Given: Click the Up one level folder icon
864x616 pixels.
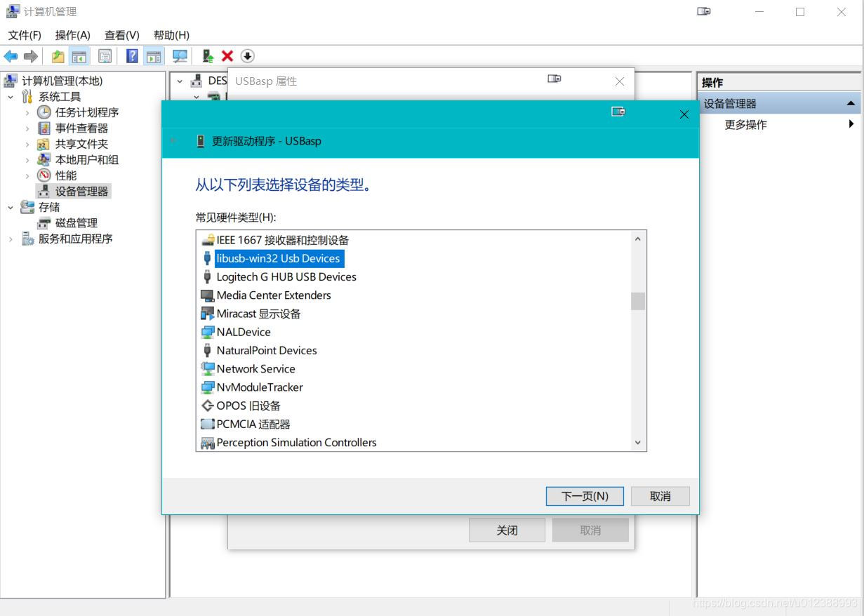Looking at the screenshot, I should [x=58, y=56].
